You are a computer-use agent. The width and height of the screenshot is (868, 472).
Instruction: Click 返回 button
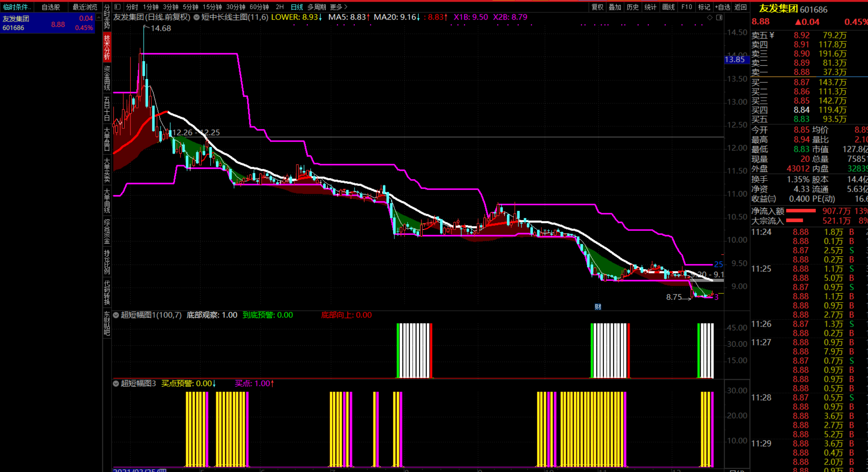click(740, 7)
